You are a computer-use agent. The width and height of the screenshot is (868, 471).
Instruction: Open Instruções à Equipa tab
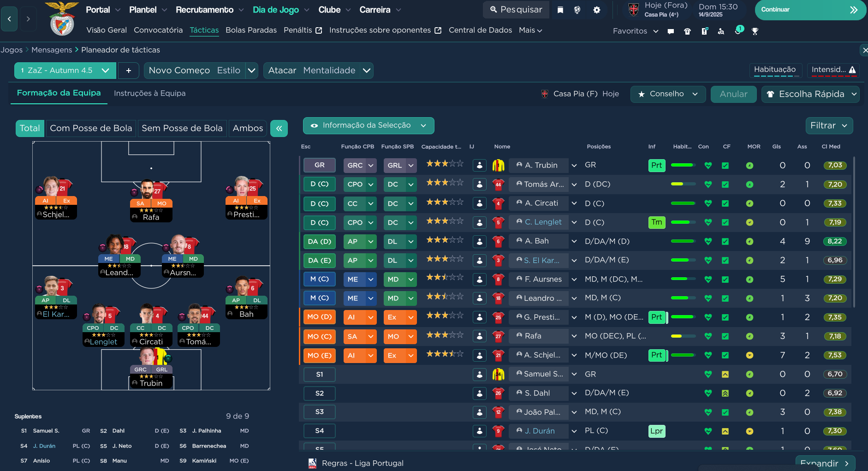coord(149,93)
